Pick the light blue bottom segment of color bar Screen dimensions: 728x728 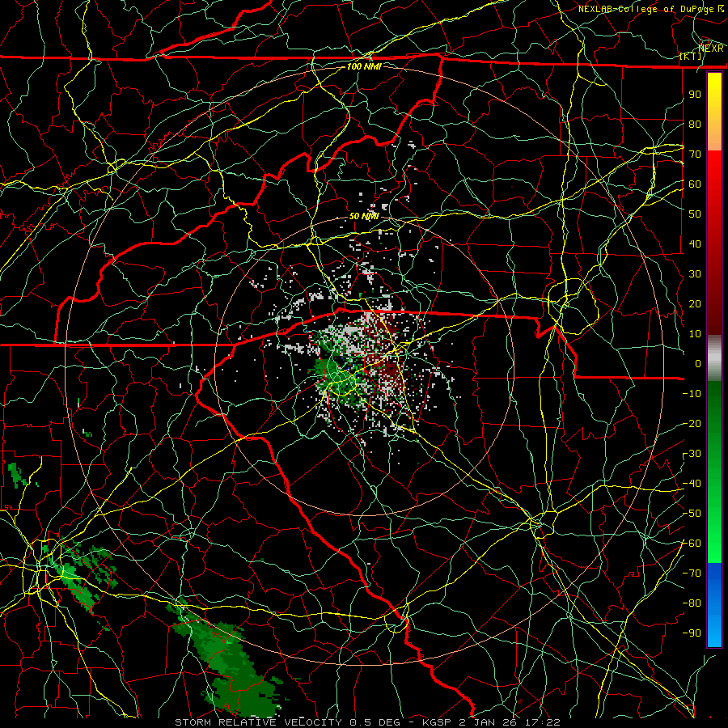tap(714, 632)
